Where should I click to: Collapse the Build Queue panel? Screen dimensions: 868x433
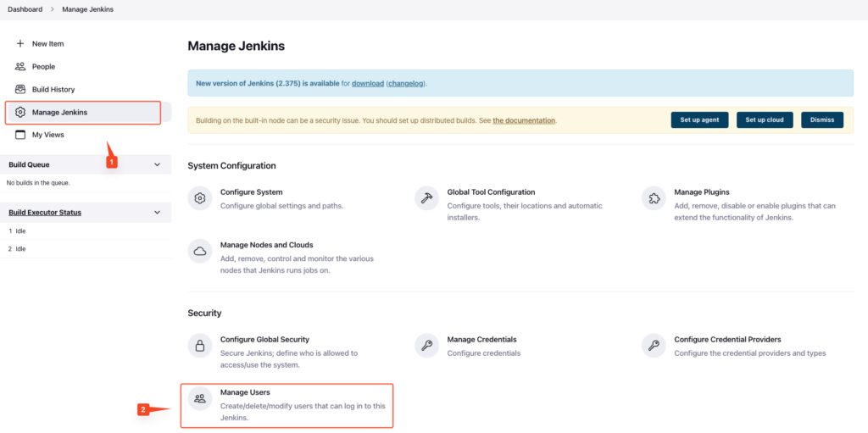[x=157, y=164]
